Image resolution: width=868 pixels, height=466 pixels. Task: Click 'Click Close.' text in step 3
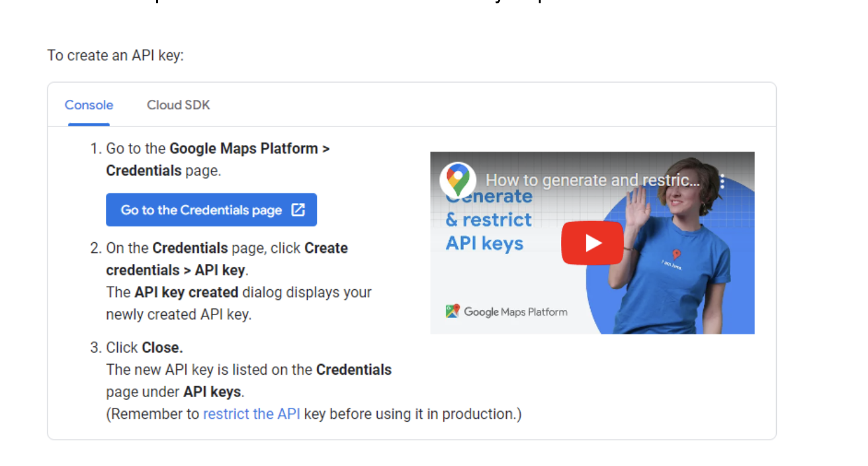tap(144, 348)
